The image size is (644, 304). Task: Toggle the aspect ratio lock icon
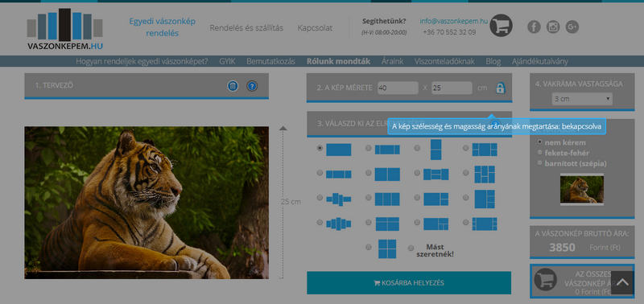click(x=500, y=88)
